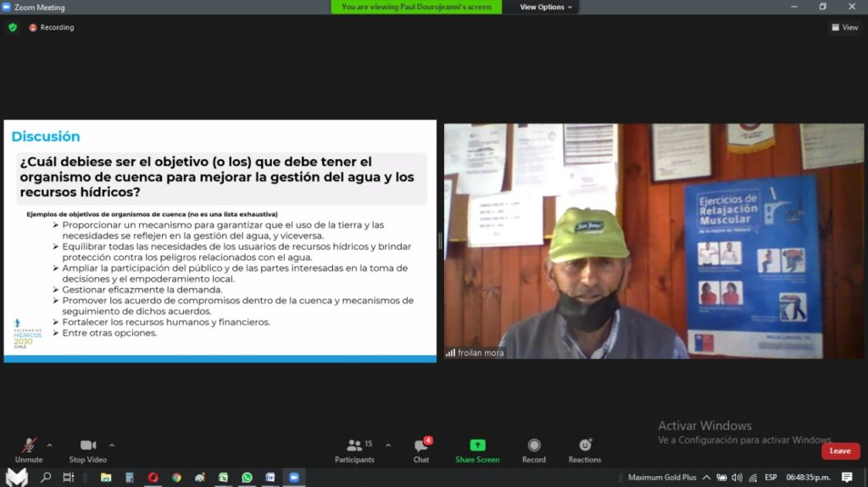Leave the meeting
This screenshot has height=487, width=868.
pyautogui.click(x=840, y=451)
